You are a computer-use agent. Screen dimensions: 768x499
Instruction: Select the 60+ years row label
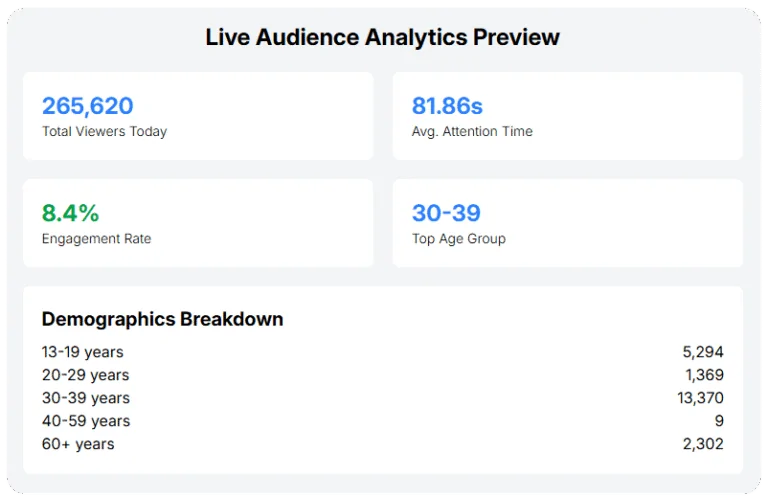click(x=78, y=444)
